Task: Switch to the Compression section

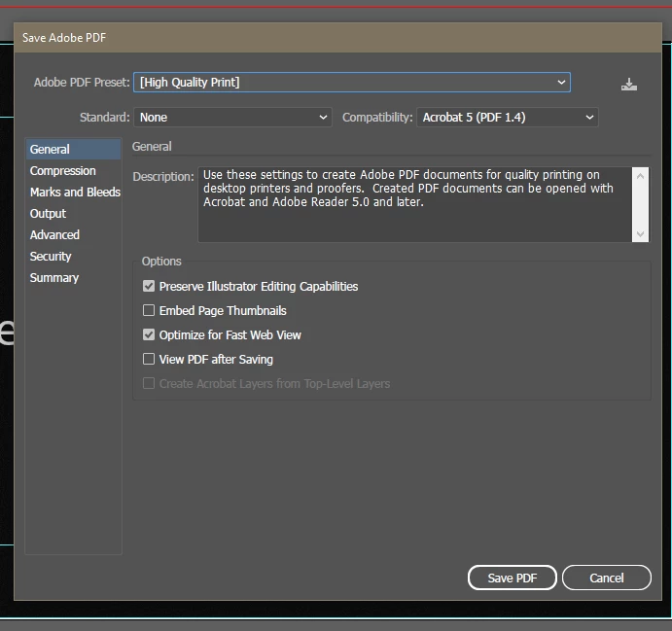Action: tap(73, 170)
